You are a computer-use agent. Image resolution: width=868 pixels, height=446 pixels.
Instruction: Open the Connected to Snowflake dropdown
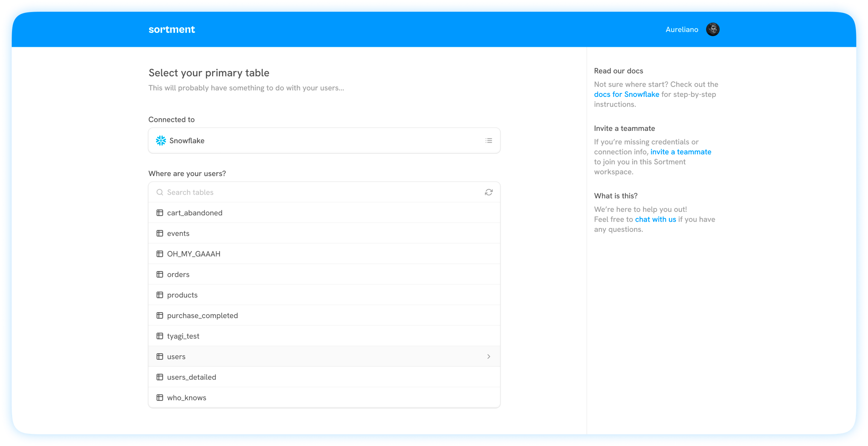[x=324, y=141]
